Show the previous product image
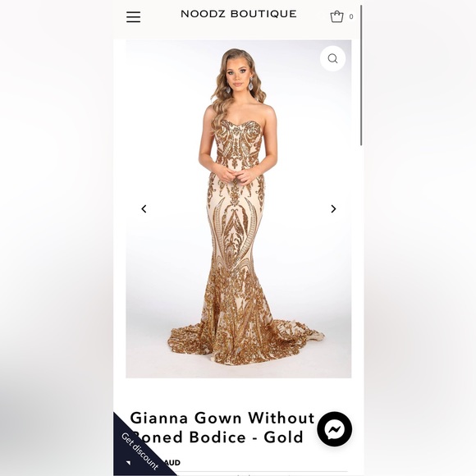The image size is (476, 476). (x=144, y=208)
